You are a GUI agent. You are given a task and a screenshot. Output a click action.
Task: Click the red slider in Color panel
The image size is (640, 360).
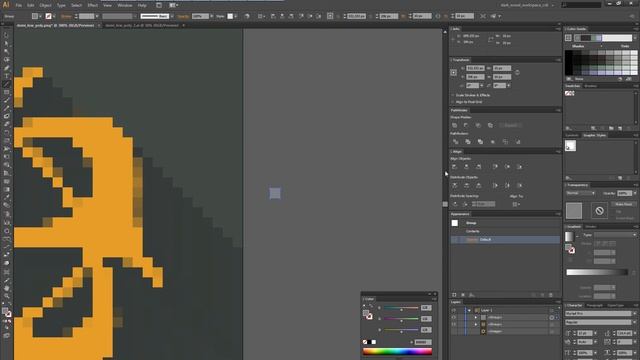pyautogui.click(x=401, y=308)
